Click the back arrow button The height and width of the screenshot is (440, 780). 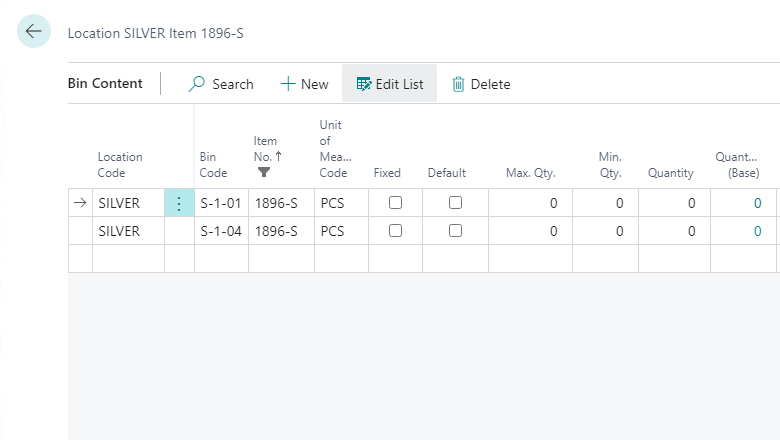pos(34,32)
